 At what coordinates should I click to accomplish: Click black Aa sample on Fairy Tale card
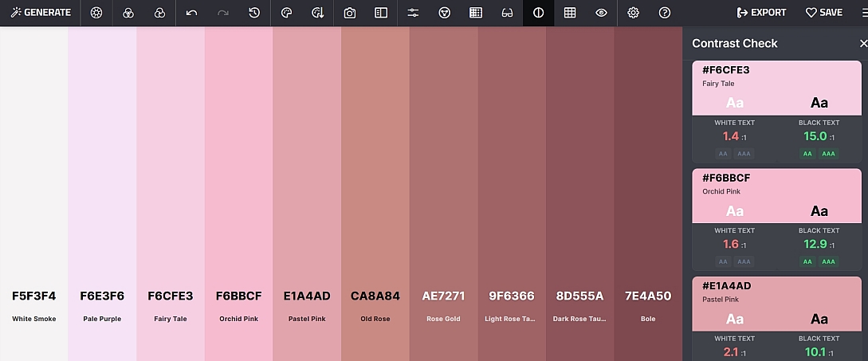[819, 103]
